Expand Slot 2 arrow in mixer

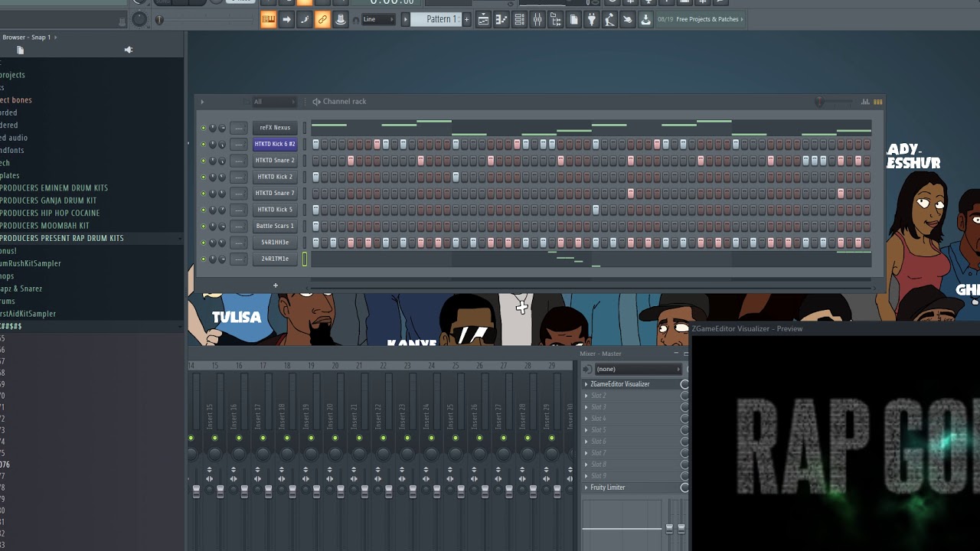point(586,396)
